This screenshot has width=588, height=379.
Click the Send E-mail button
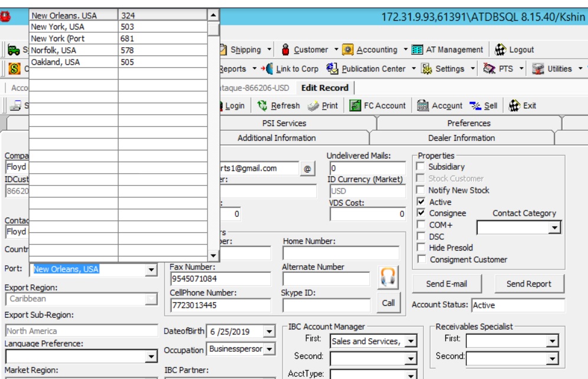[x=446, y=284]
